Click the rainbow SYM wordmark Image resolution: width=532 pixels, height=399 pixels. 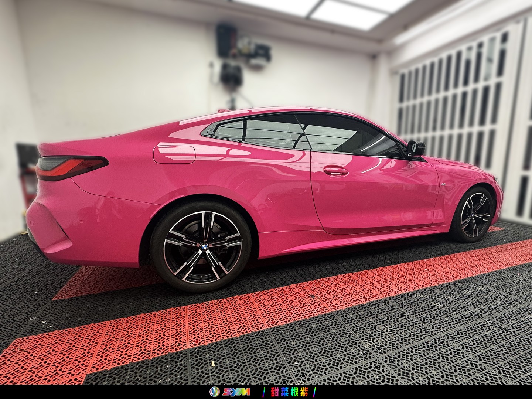coord(236,392)
